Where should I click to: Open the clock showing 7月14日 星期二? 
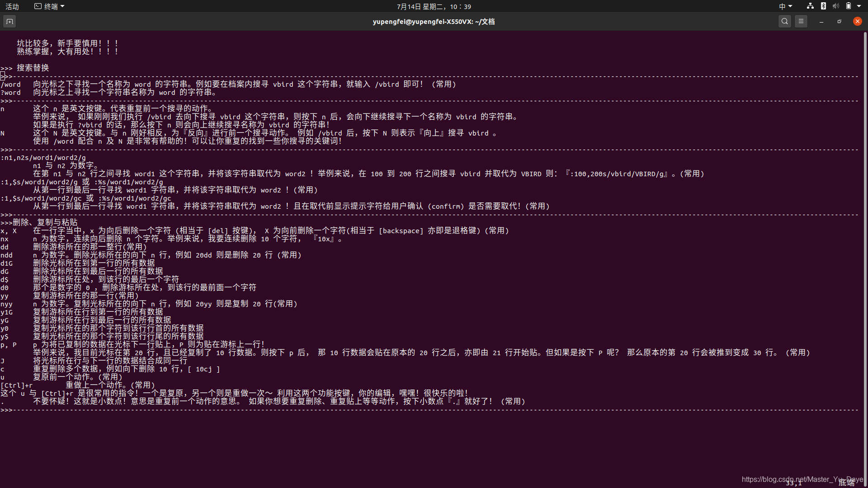[434, 6]
